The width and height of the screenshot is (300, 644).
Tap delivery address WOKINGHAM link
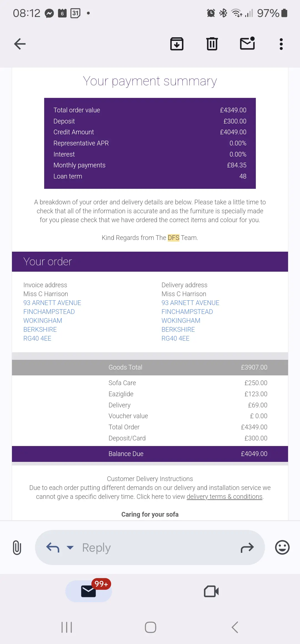(181, 321)
